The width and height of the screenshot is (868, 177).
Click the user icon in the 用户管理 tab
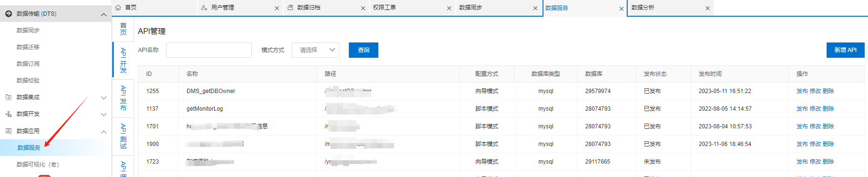point(204,8)
